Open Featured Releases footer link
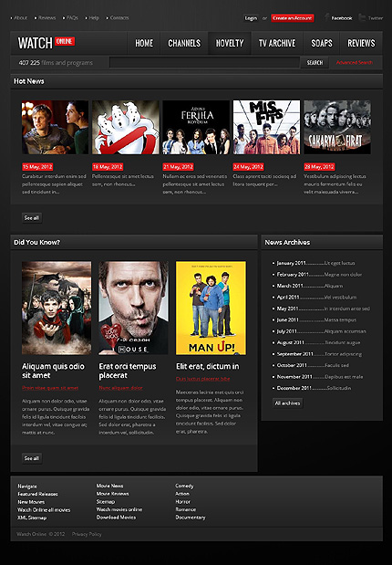 tap(37, 494)
